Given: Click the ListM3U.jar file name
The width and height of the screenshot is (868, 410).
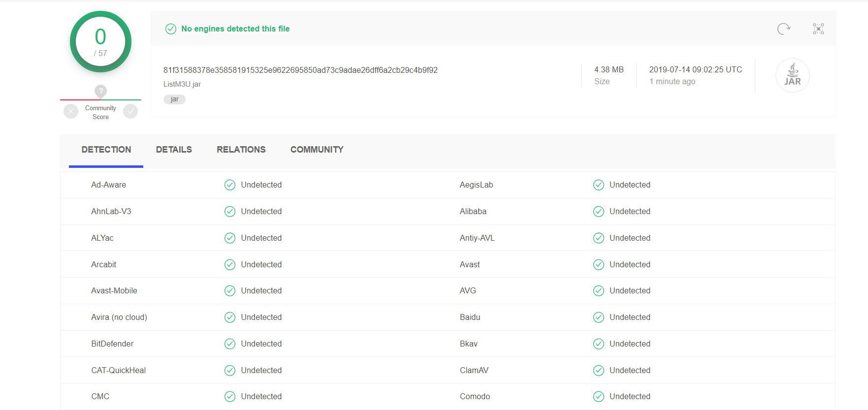Looking at the screenshot, I should (x=182, y=84).
